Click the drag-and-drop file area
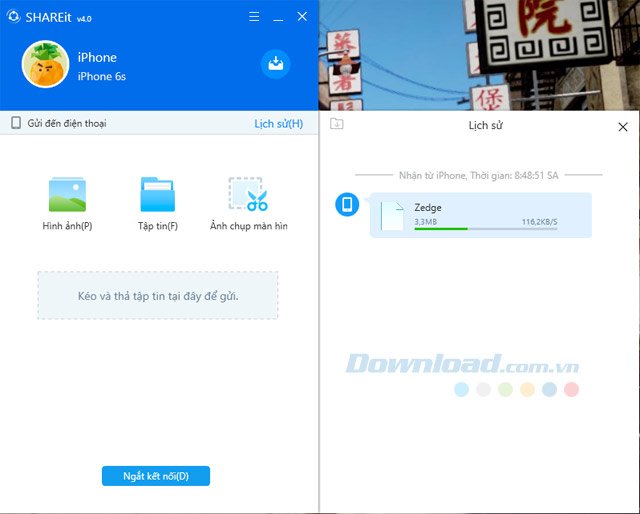The height and width of the screenshot is (514, 640). [x=158, y=295]
